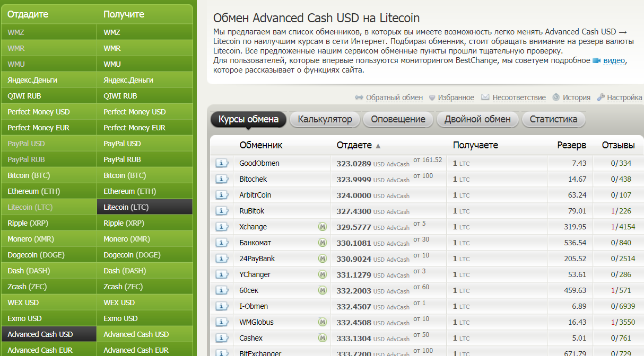Click the green M badge beside 24PayBank

pos(322,259)
